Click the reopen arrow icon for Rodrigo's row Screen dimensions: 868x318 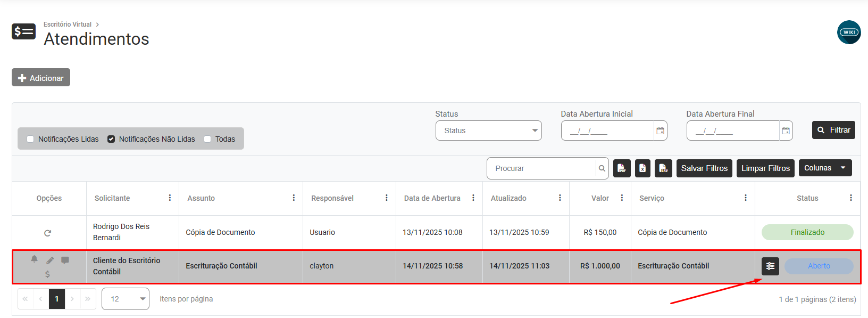coord(47,233)
